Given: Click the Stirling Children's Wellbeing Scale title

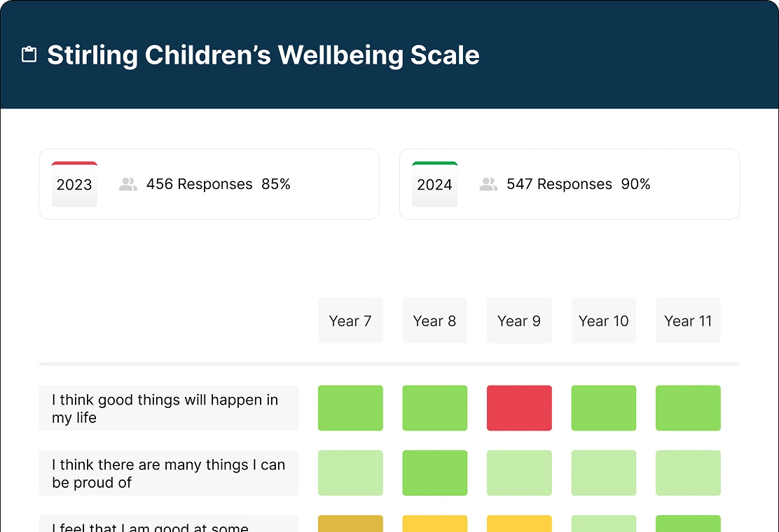Looking at the screenshot, I should [263, 55].
